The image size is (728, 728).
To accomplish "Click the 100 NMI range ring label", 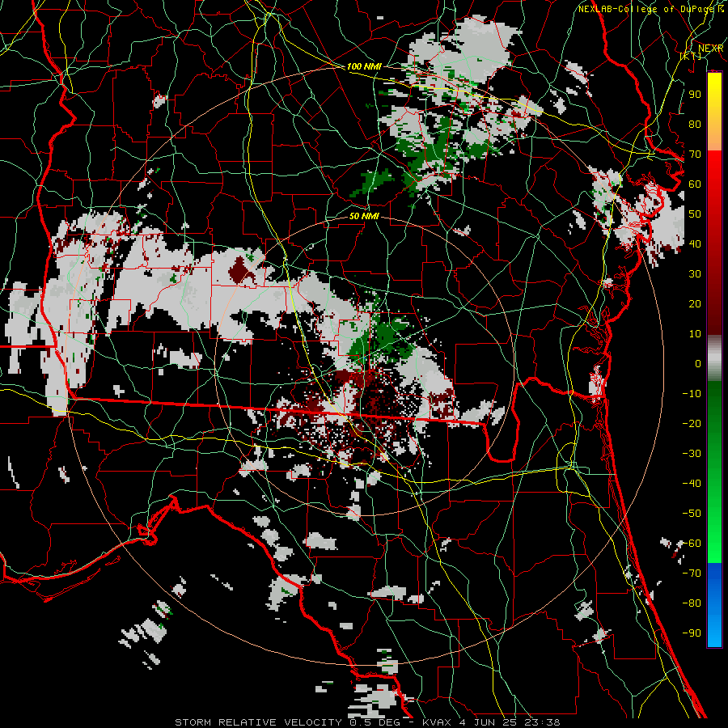I will click(364, 66).
